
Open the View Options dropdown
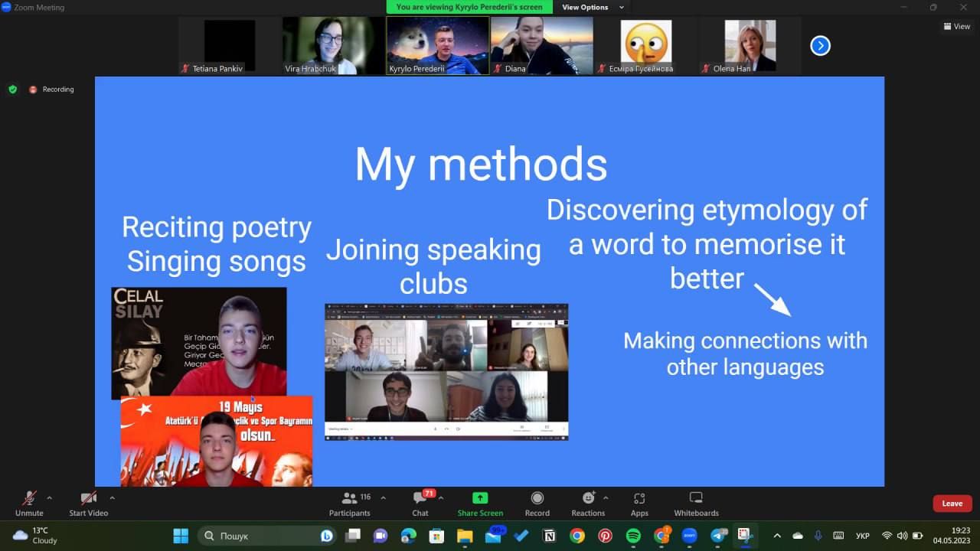click(x=593, y=8)
